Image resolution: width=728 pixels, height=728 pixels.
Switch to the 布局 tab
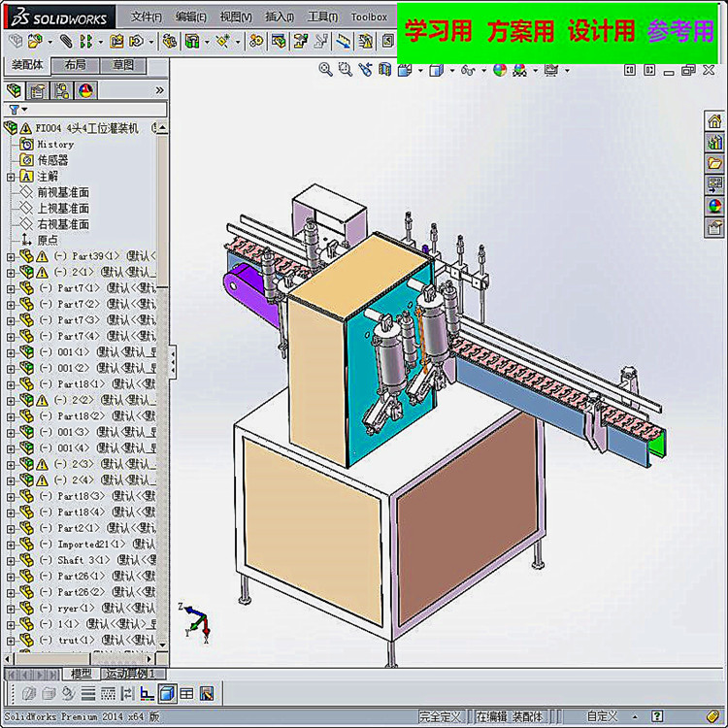click(75, 65)
